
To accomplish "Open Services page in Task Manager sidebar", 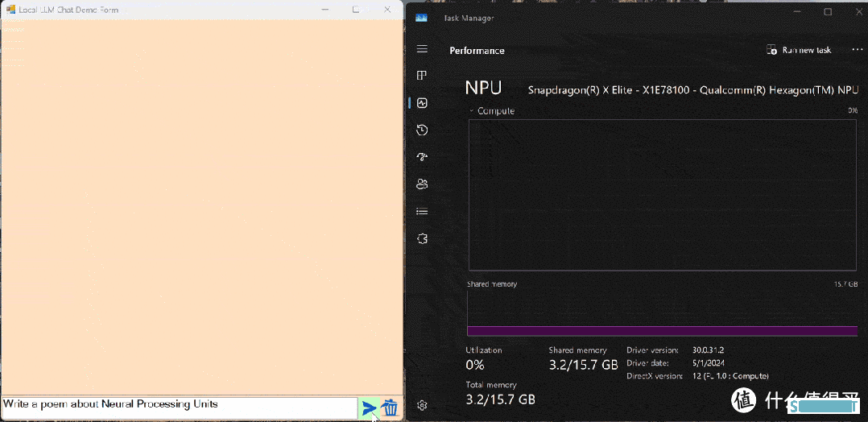I will point(422,238).
